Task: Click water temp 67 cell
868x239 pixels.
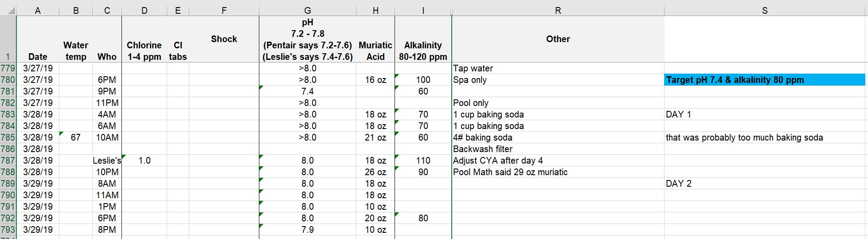Action: tap(76, 137)
